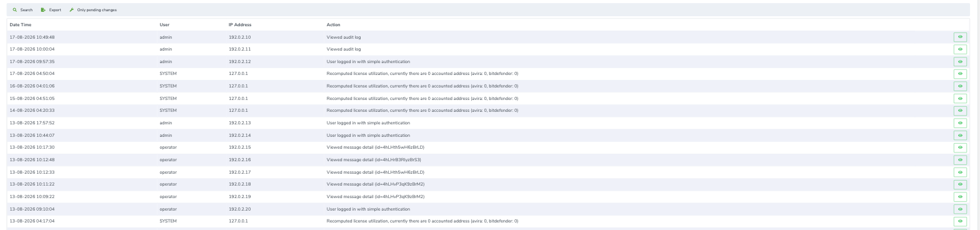Click login action text at 09:57:35
This screenshot has width=980, height=230.
(x=368, y=62)
